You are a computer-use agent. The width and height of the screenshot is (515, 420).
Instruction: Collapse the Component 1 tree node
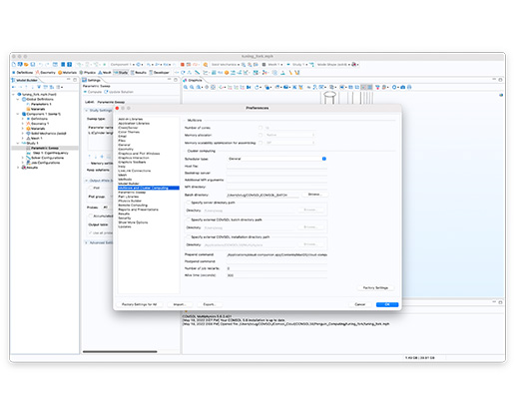coord(18,114)
